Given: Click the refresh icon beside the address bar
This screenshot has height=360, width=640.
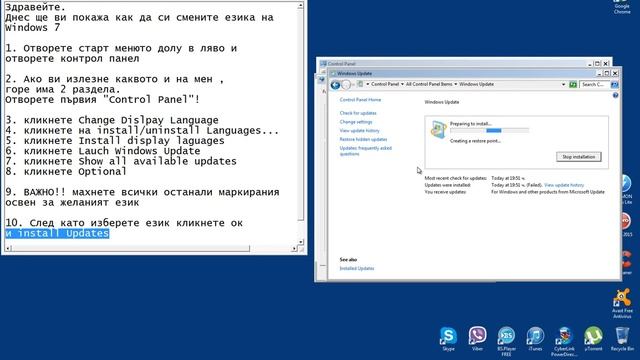Looking at the screenshot, I should pyautogui.click(x=573, y=84).
